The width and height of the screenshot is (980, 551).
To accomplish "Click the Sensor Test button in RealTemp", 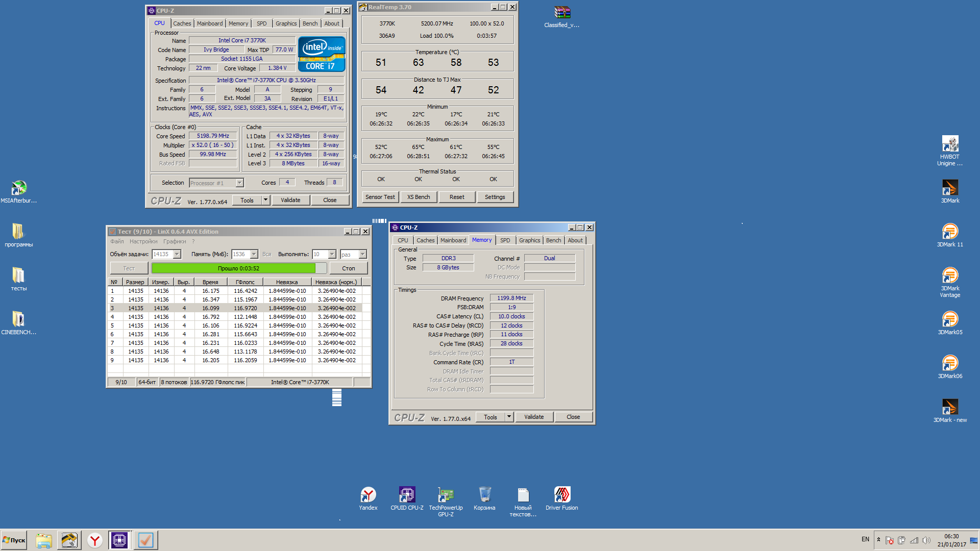I will pos(380,197).
